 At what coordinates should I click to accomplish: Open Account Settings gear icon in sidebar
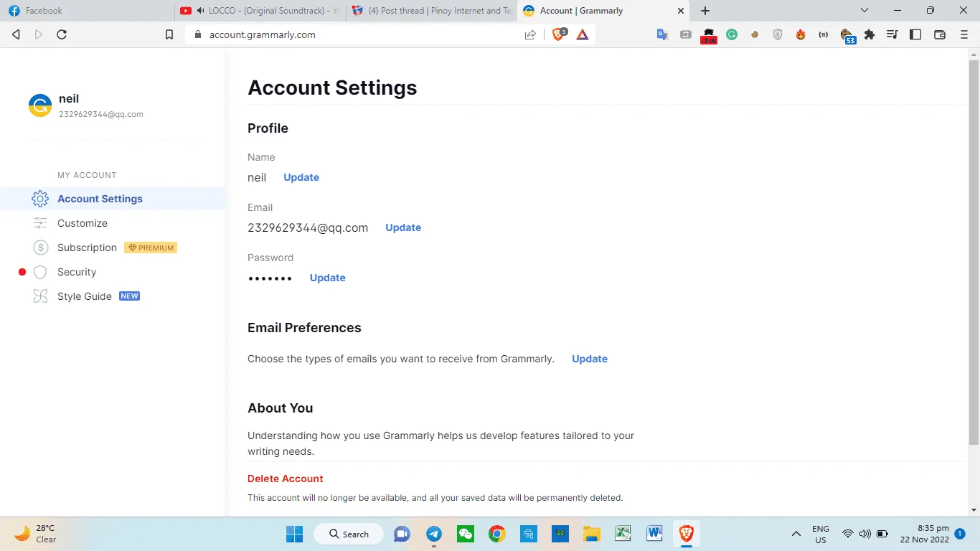click(40, 199)
